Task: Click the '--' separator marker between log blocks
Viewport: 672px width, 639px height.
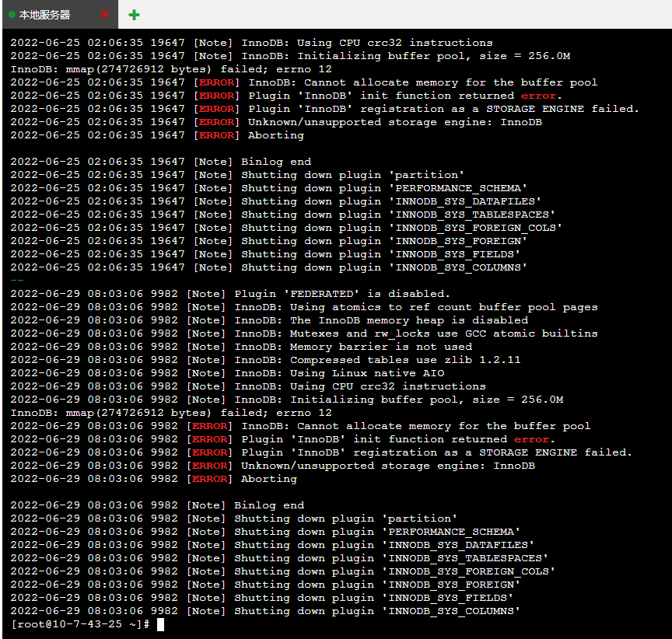Action: pyautogui.click(x=17, y=280)
